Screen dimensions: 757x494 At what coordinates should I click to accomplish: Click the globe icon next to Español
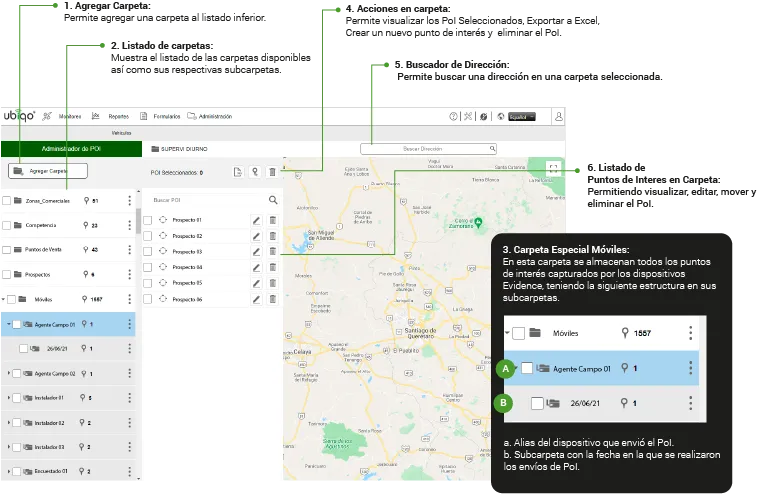click(x=501, y=116)
